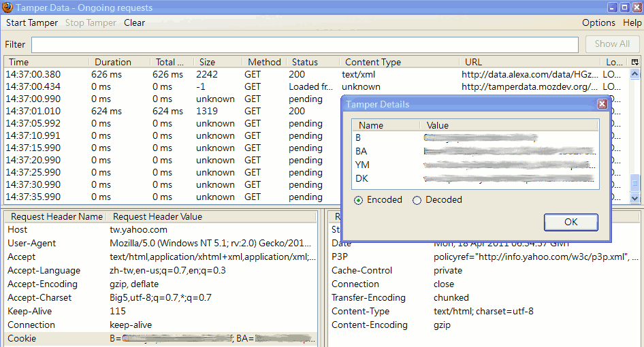The height and width of the screenshot is (347, 644).
Task: Select Host request header row
Action: click(x=161, y=230)
